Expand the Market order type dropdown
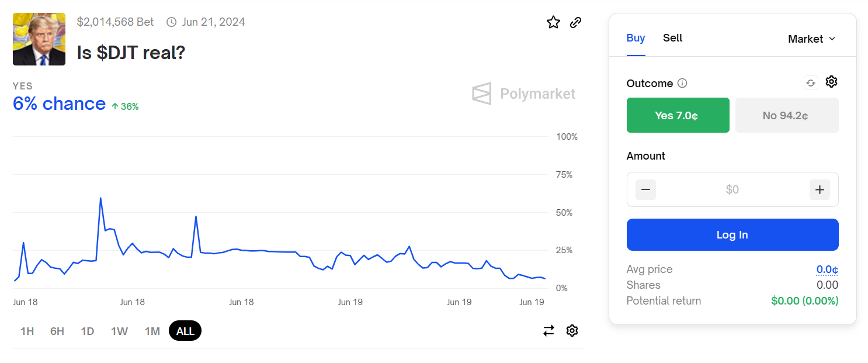 [811, 39]
